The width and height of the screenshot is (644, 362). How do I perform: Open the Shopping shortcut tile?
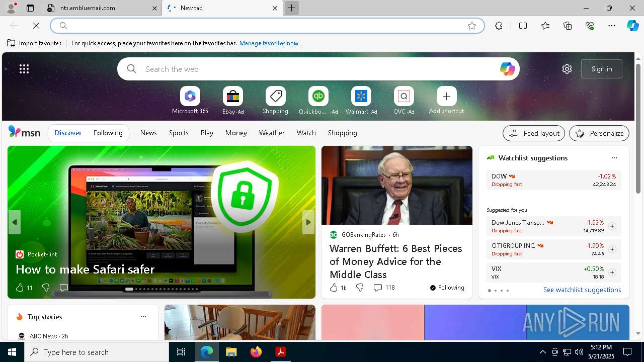(x=275, y=101)
